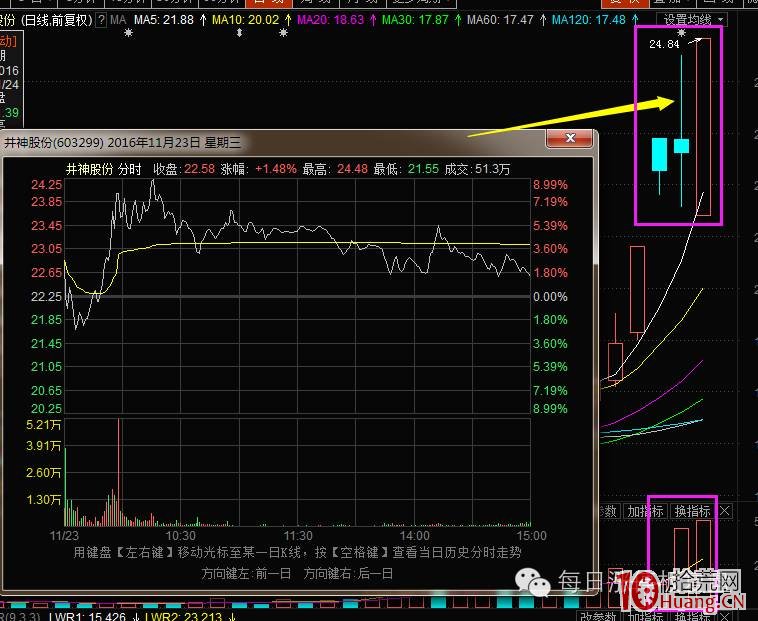Click the double-arrow event marker below MA10
Image resolution: width=758 pixels, height=621 pixels.
(x=239, y=33)
